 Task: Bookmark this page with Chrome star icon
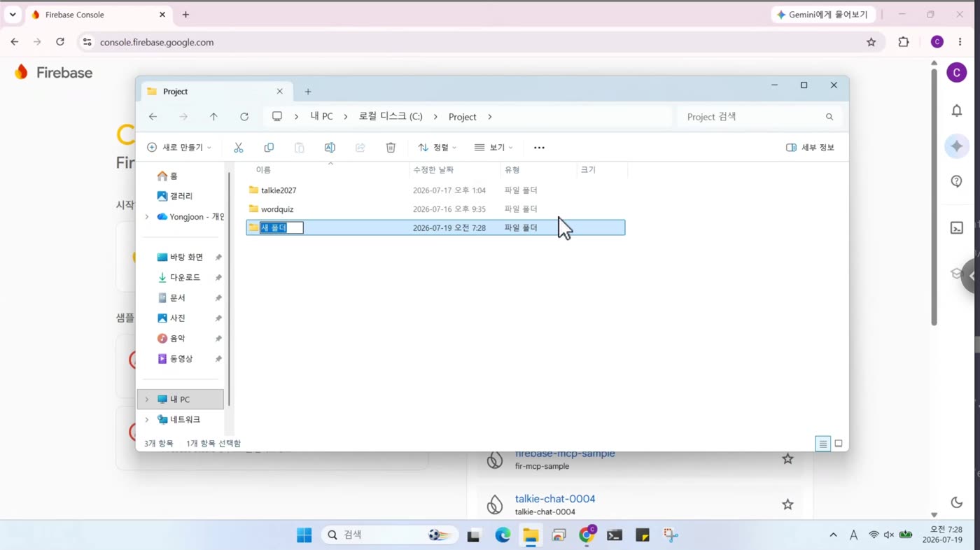(871, 42)
